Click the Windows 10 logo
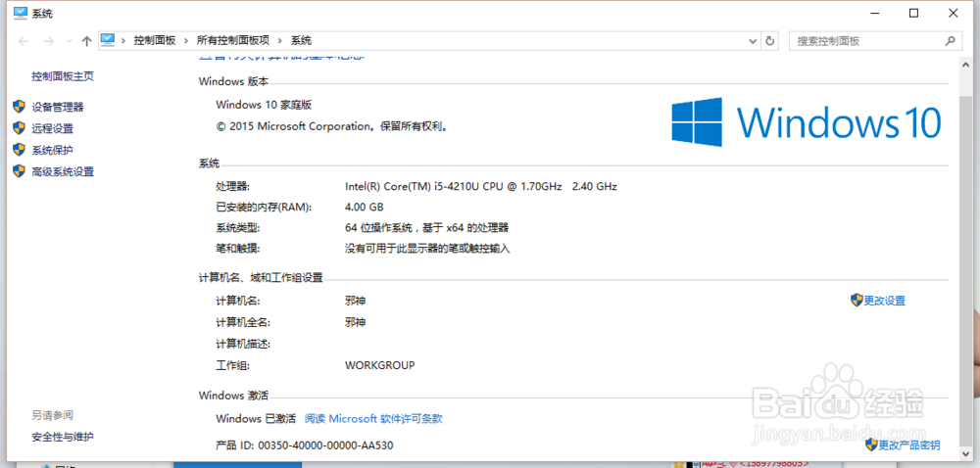This screenshot has height=468, width=980. tap(807, 122)
